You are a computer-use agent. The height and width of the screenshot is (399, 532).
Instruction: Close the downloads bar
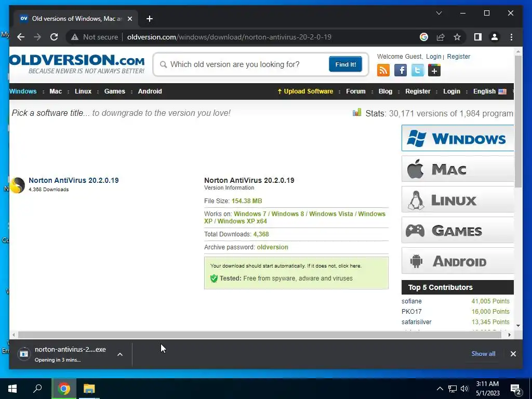513,354
